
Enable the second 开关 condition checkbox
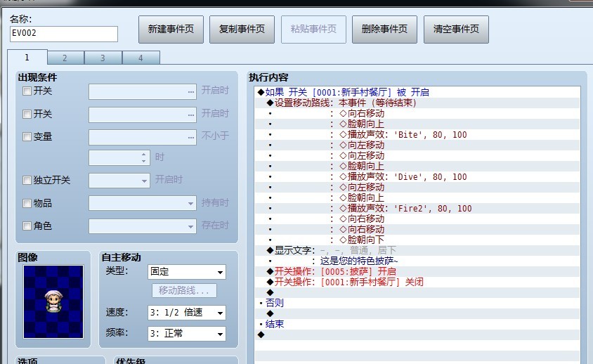pos(27,115)
